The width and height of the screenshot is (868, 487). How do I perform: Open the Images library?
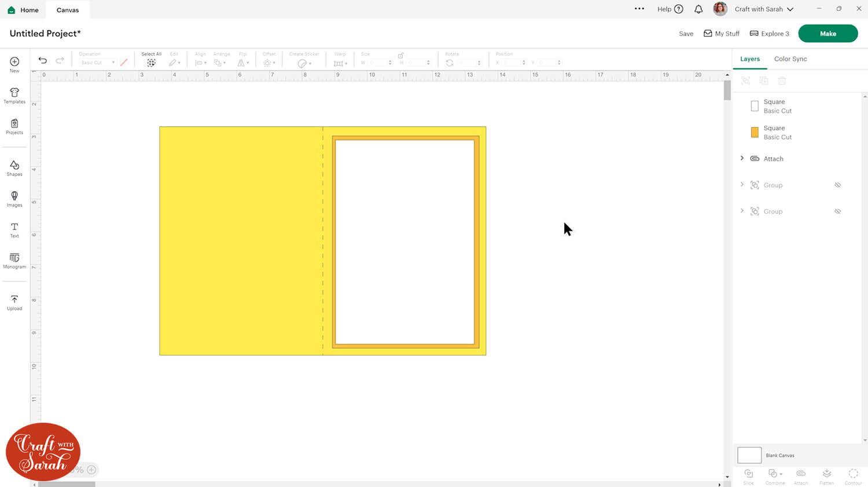point(14,199)
